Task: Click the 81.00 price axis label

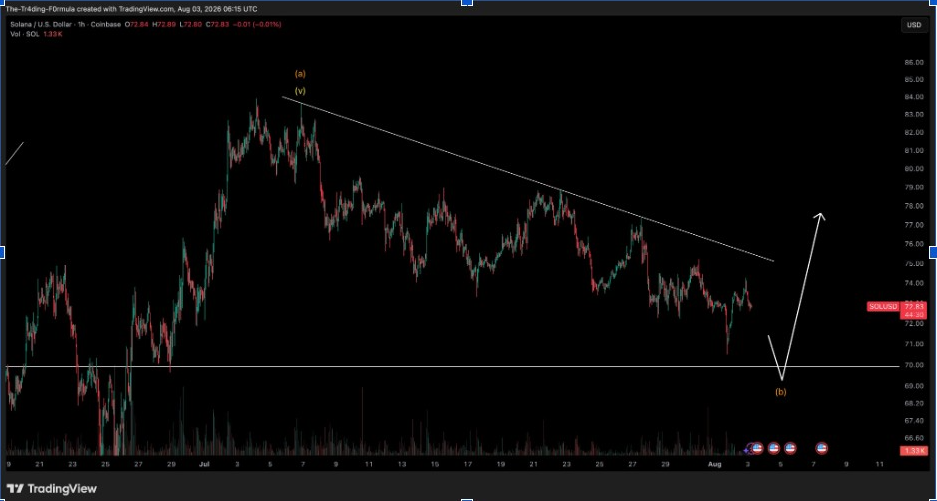Action: pos(915,150)
